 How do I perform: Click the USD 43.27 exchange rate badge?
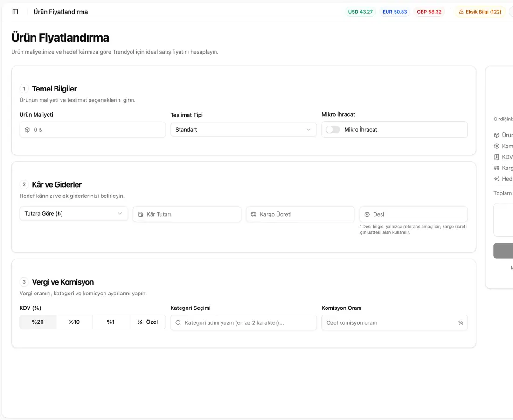coord(360,12)
